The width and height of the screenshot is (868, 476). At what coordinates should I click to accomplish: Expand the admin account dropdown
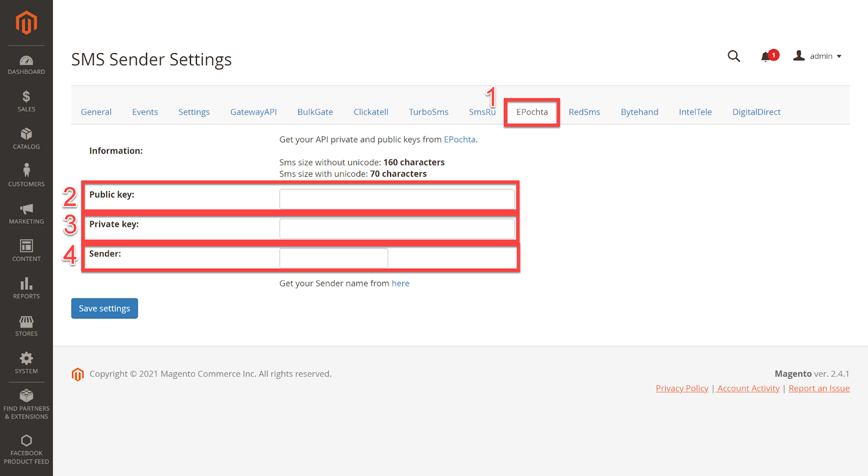pos(817,56)
